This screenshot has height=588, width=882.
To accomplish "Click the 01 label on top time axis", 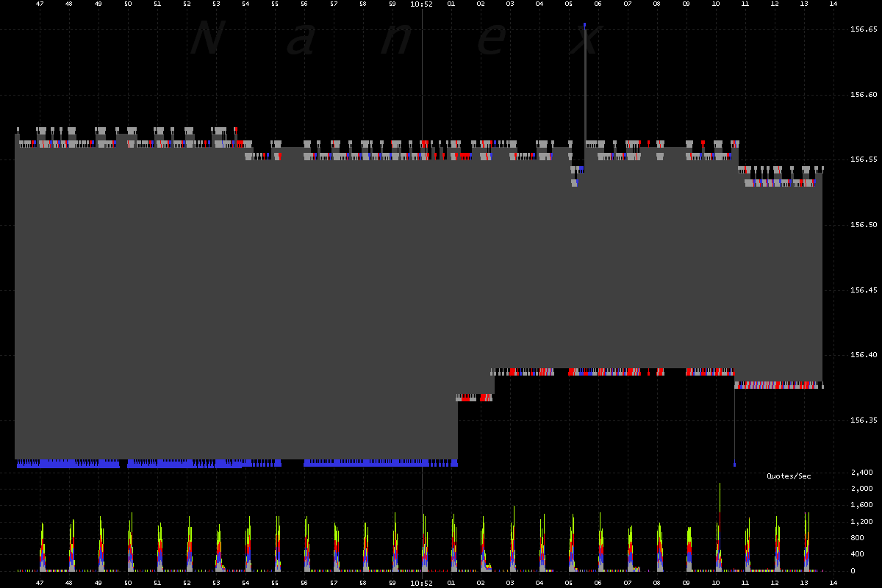I will [x=451, y=4].
